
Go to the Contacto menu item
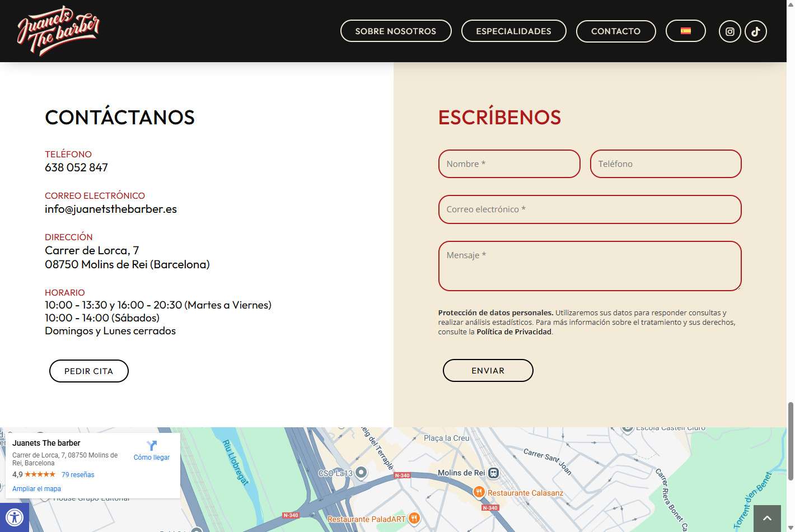click(x=615, y=31)
